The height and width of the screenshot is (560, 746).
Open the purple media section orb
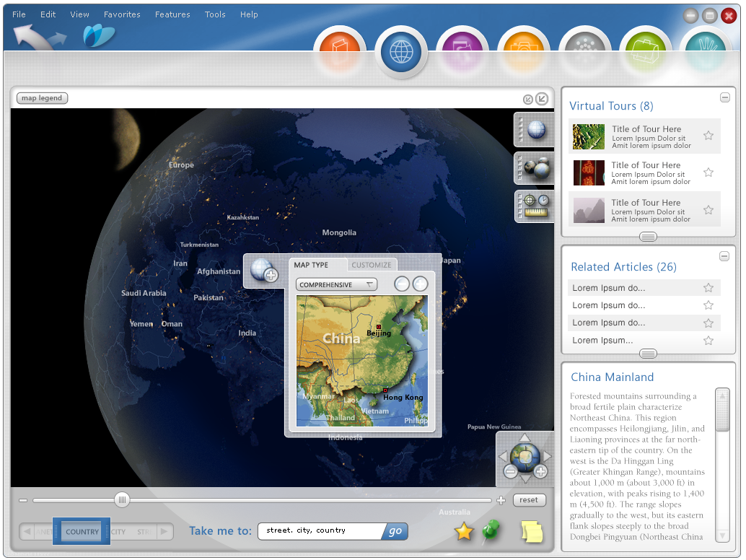tap(462, 50)
